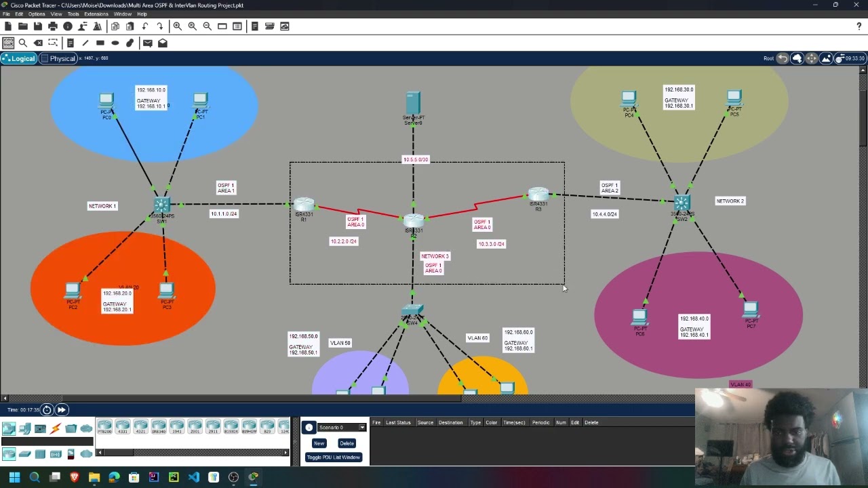Choose the 2911 router from device list
Screen dimensions: 868x488
(213, 427)
